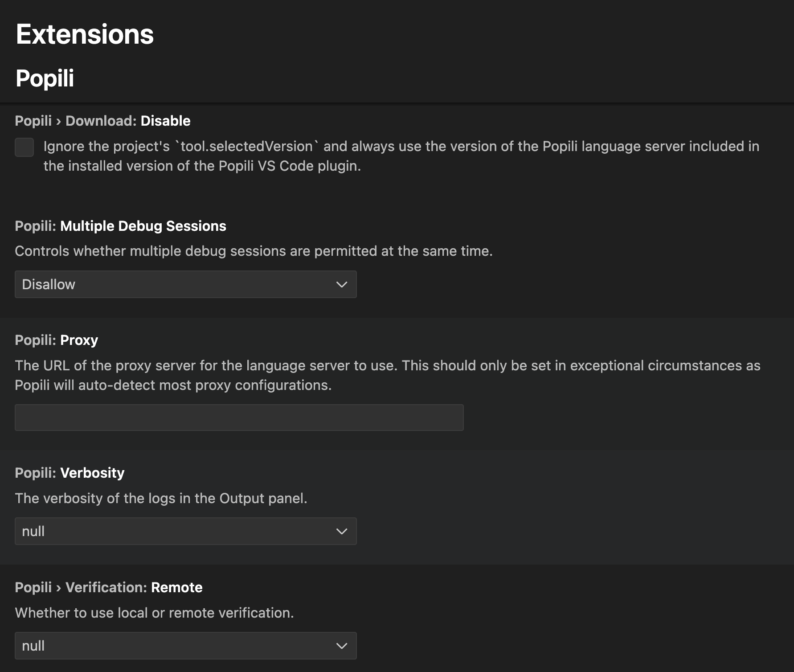Screen dimensions: 794x672
Task: Open the Verbosity dropdown set to null
Action: (186, 531)
